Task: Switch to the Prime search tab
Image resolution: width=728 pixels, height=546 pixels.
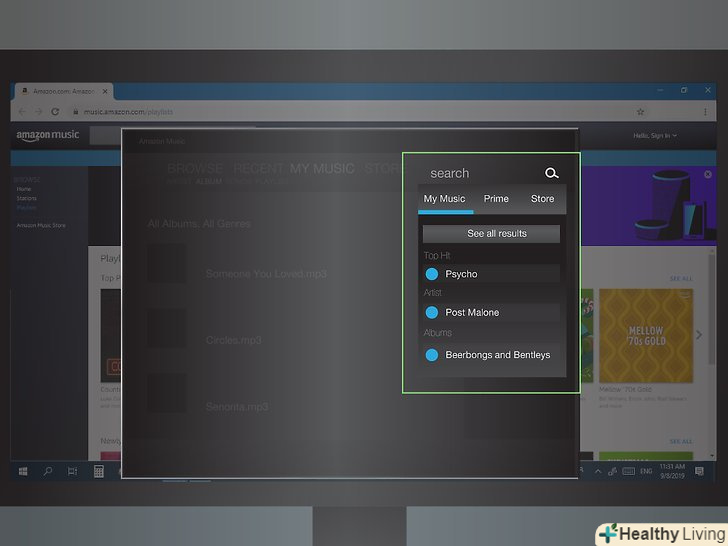Action: coord(496,199)
